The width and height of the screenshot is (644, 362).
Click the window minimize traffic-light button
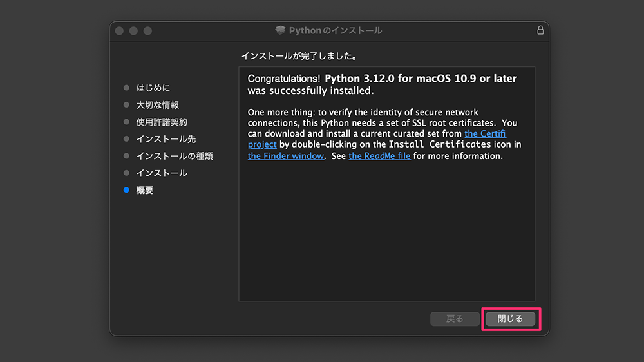[133, 31]
